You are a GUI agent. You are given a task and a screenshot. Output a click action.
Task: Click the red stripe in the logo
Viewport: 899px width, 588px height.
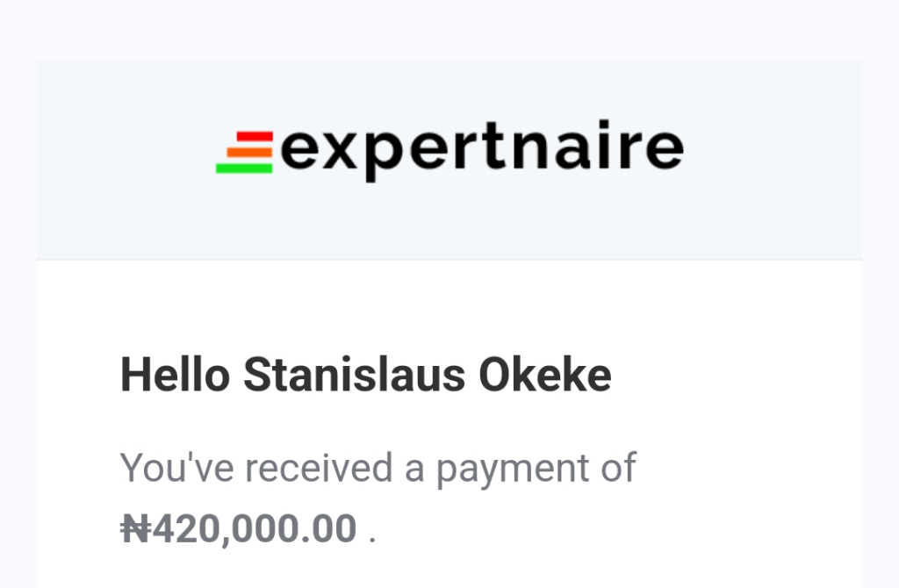click(255, 137)
